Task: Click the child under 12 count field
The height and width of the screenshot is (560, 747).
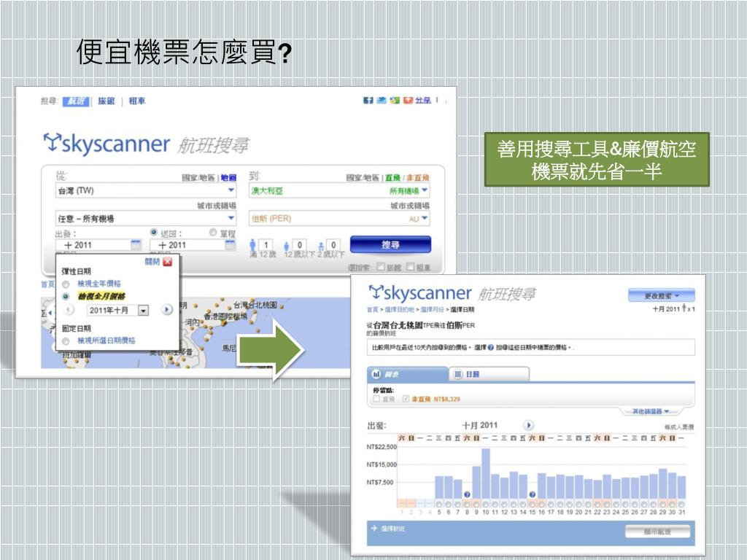Action: tap(299, 245)
